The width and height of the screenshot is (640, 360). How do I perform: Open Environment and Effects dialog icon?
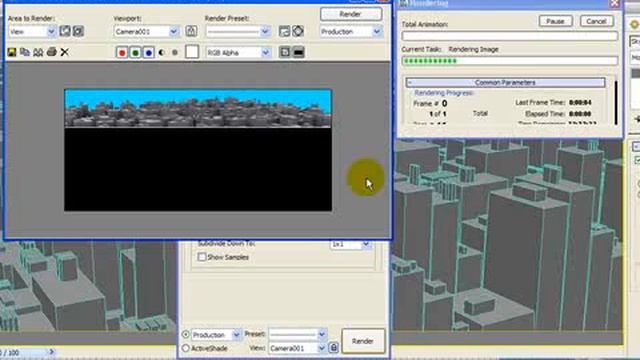tap(298, 31)
